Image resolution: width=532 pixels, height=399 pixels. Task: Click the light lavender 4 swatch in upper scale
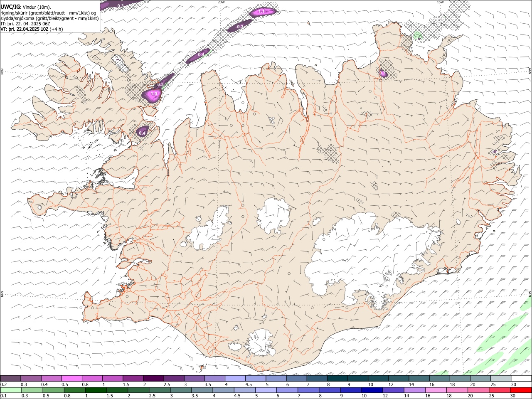tap(235, 378)
